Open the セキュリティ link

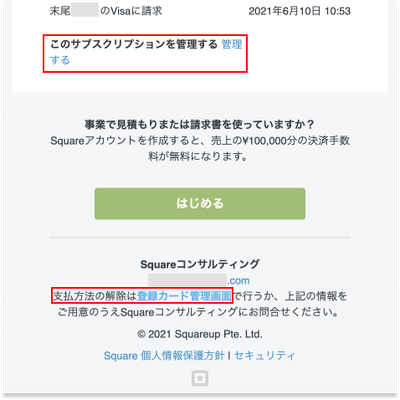click(x=264, y=356)
